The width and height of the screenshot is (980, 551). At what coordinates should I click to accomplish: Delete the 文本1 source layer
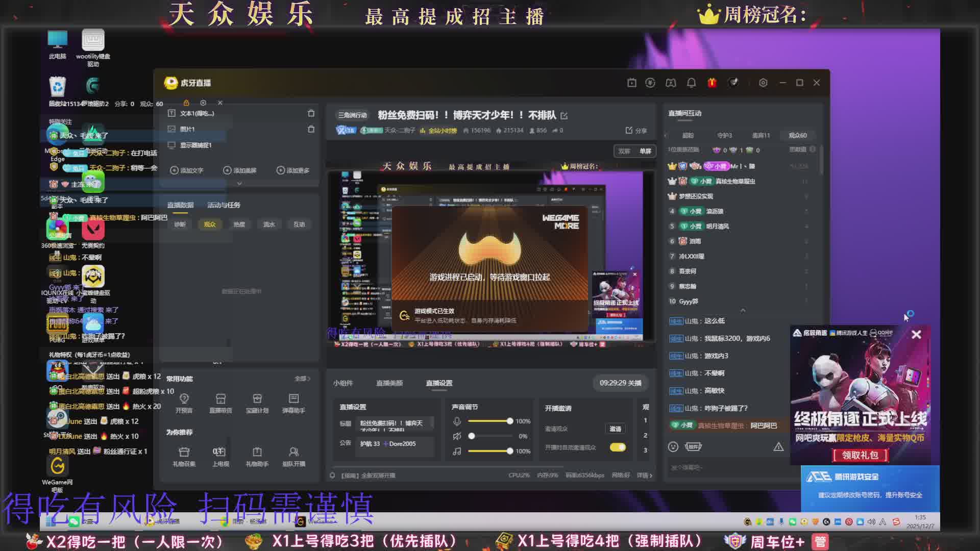[x=311, y=113]
